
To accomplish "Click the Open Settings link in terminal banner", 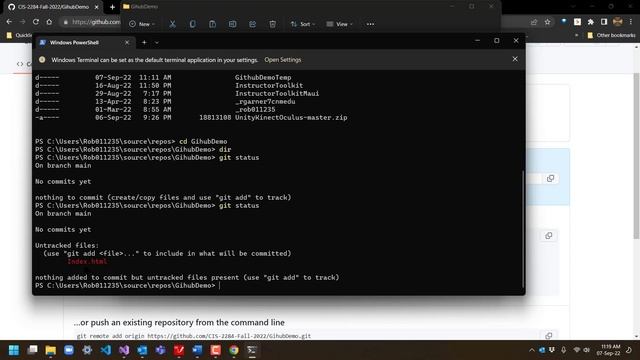I will pos(282,60).
